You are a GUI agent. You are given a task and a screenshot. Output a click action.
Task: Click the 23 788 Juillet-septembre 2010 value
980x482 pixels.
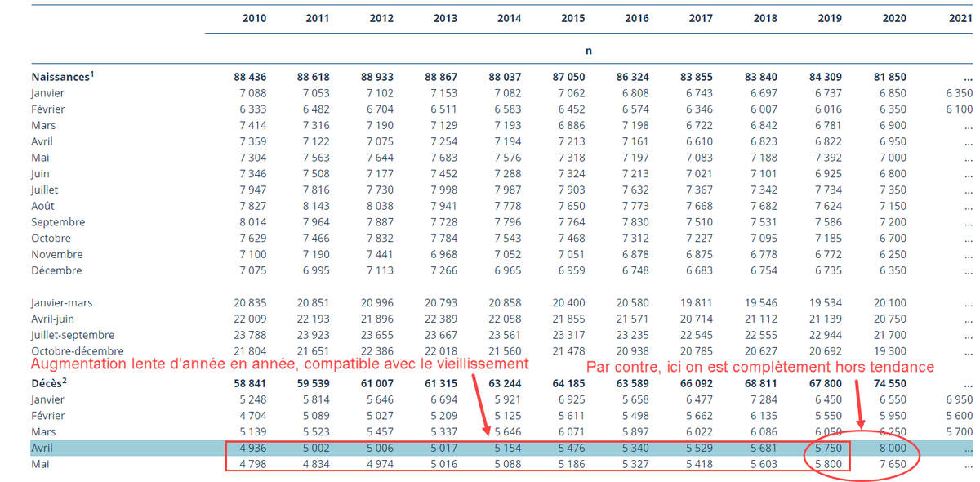tap(250, 335)
